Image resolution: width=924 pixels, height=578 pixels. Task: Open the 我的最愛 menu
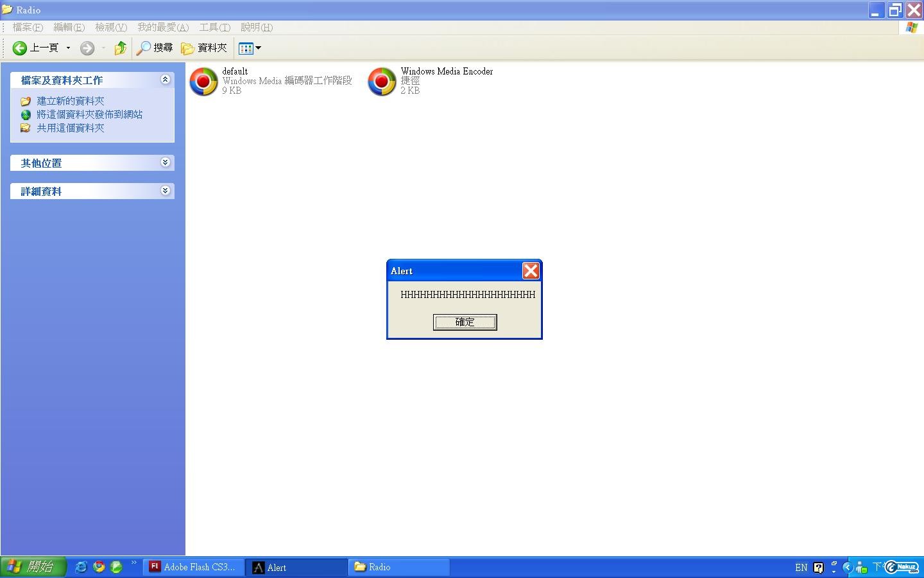coord(163,27)
